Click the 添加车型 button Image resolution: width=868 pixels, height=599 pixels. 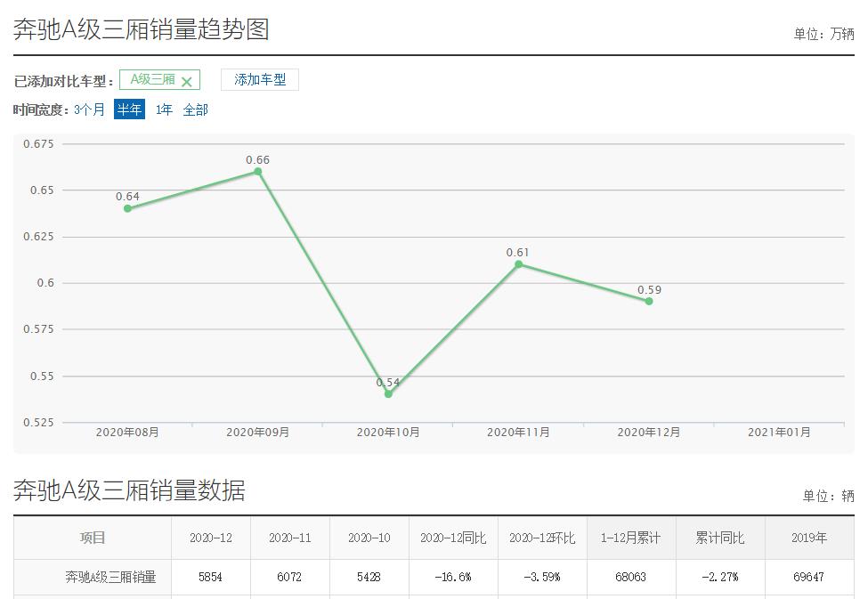click(x=260, y=80)
